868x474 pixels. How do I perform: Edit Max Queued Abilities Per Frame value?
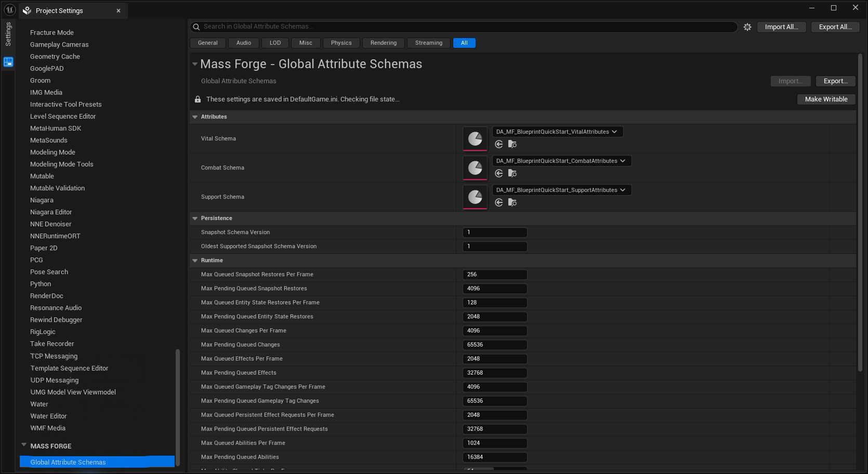click(x=495, y=443)
